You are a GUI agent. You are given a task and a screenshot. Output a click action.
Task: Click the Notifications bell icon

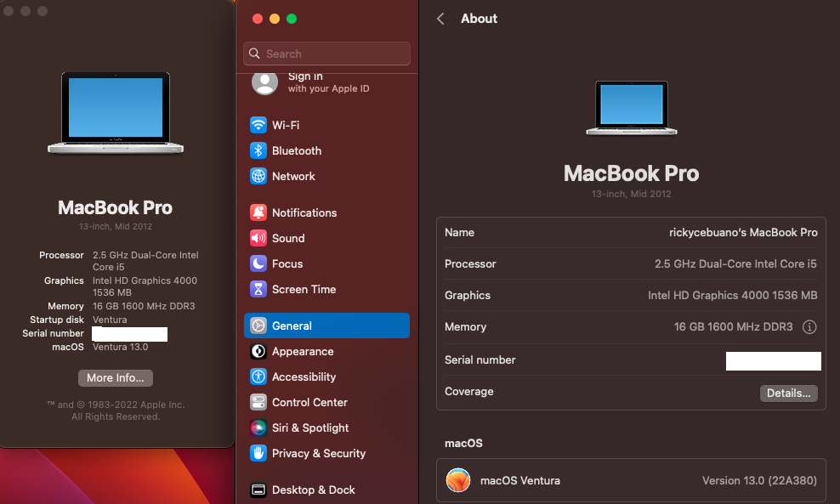pyautogui.click(x=258, y=212)
